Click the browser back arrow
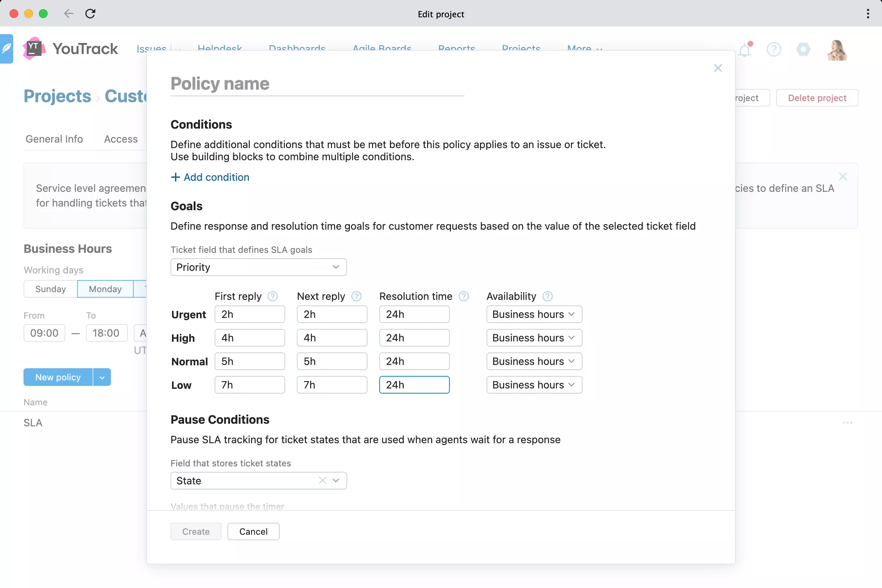Screen dimensions: 882x588 point(69,14)
